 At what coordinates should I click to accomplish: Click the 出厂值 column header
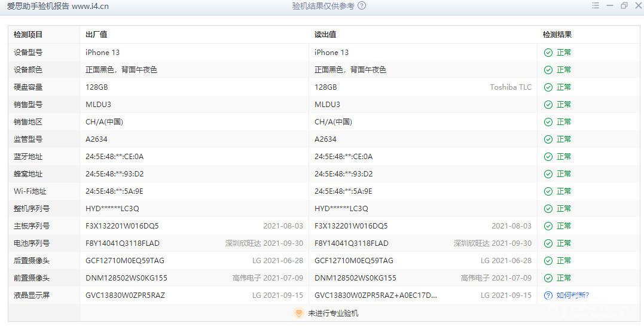[x=96, y=35]
